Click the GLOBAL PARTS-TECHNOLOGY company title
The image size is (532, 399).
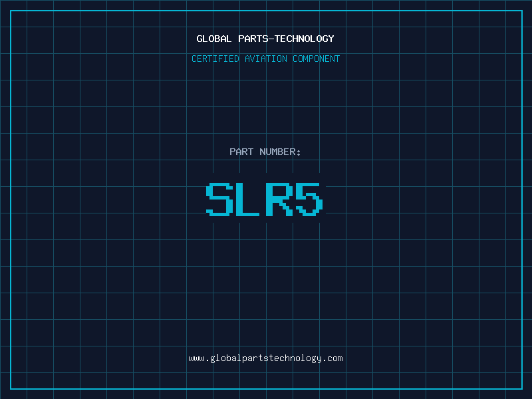coord(265,39)
